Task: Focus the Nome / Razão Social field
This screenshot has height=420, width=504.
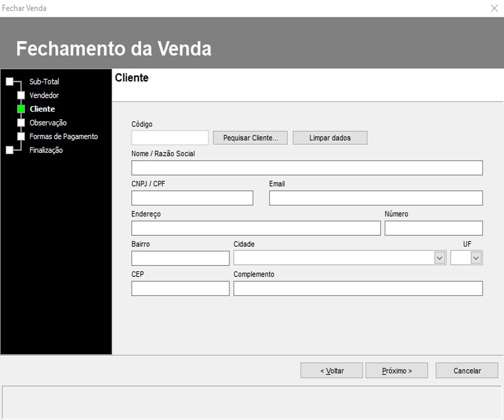Action: 307,167
